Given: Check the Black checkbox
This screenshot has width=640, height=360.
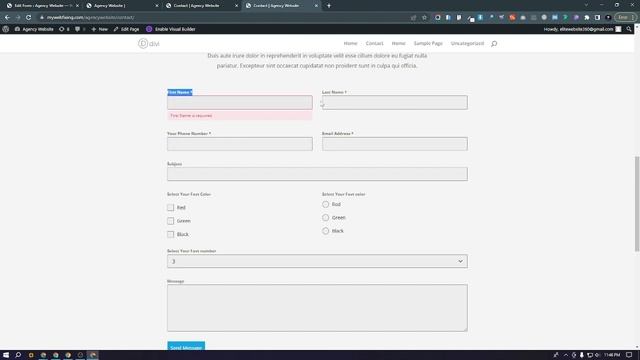Looking at the screenshot, I should pos(171,234).
